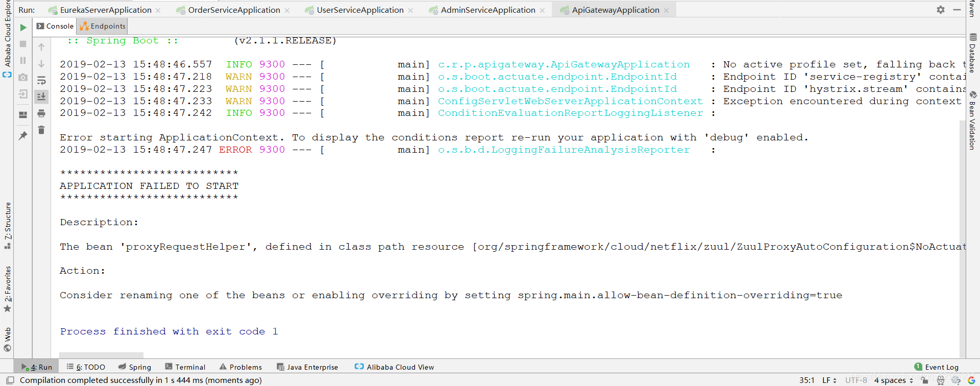Close the OrderServiceApplication tab
Screen dimensions: 980x386
click(287, 11)
